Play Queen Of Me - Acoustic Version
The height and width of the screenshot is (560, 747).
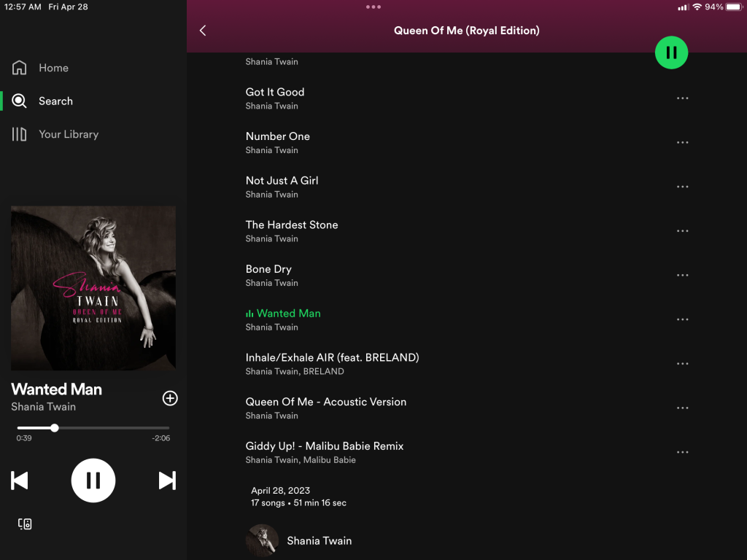tap(326, 402)
